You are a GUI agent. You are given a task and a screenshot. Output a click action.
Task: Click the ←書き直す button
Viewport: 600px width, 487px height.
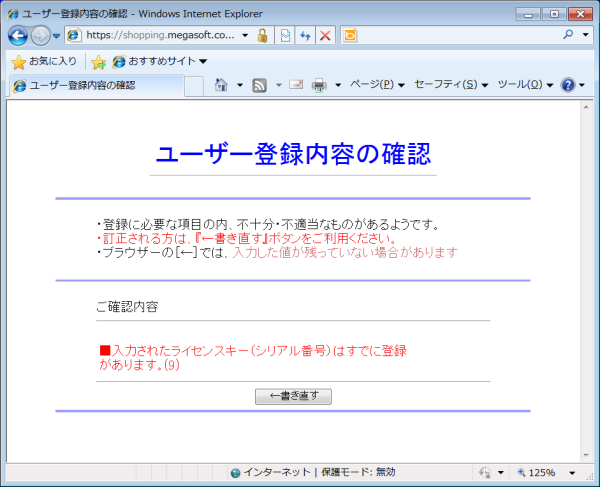click(293, 396)
